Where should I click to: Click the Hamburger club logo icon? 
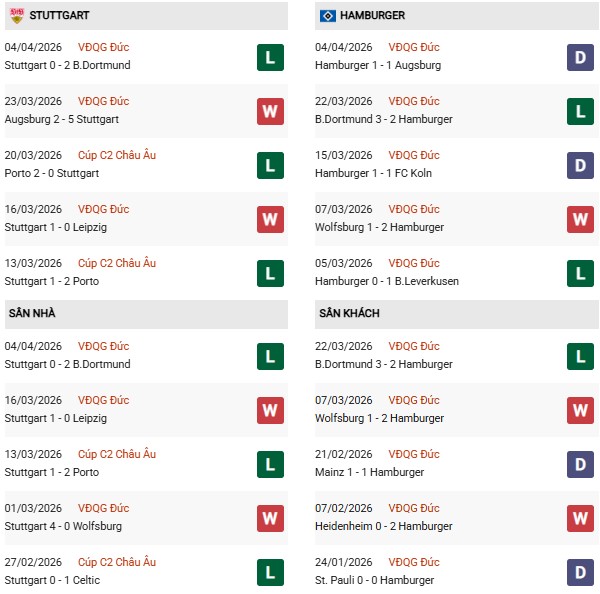pos(327,16)
